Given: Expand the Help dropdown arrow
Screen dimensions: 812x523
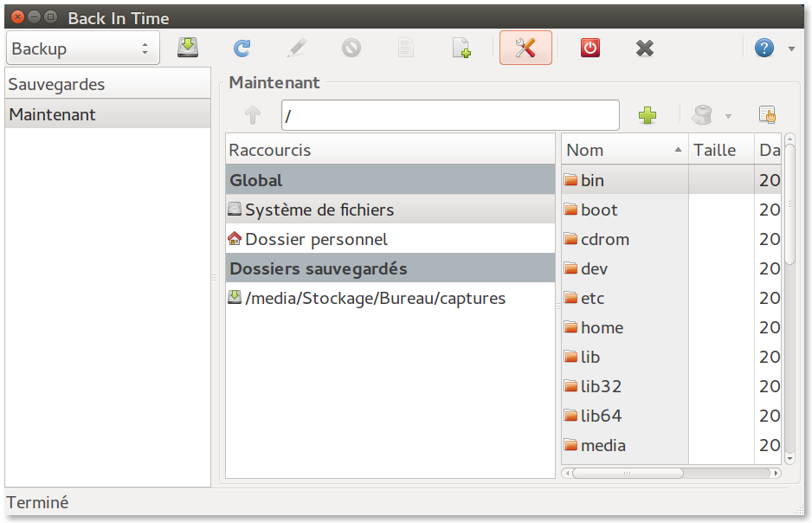Looking at the screenshot, I should point(791,48).
